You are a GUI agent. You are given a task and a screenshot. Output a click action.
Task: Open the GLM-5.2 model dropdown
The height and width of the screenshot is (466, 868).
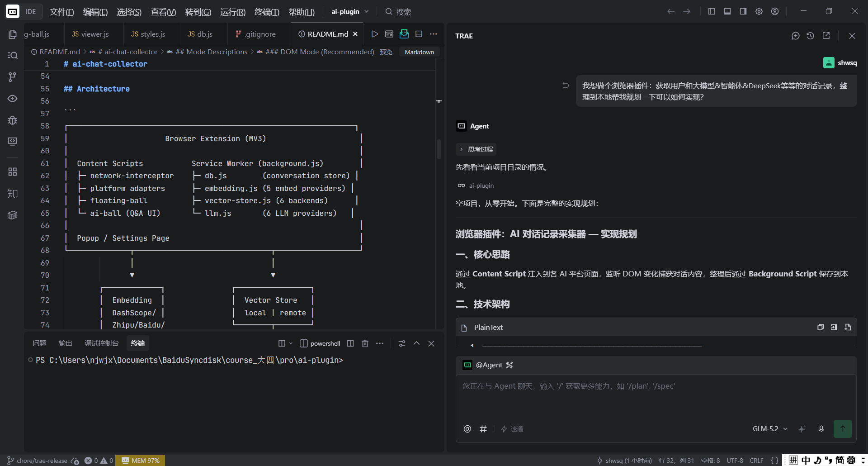(770, 429)
